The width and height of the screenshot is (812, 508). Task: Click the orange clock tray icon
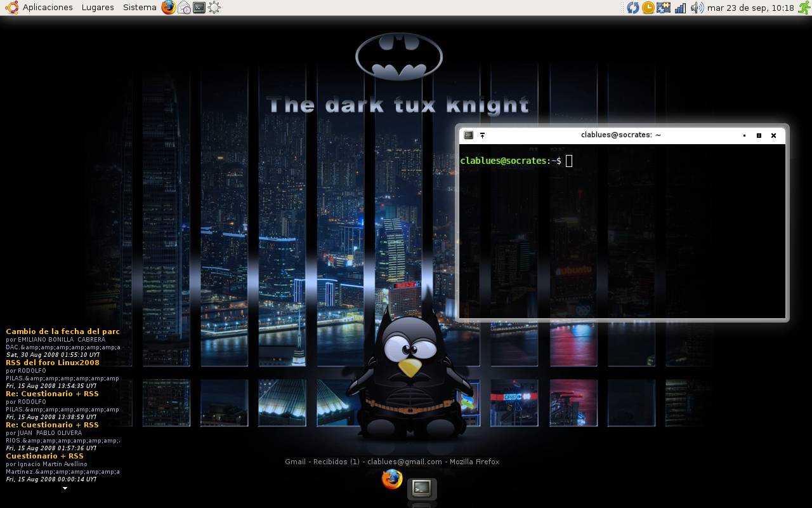coord(648,8)
